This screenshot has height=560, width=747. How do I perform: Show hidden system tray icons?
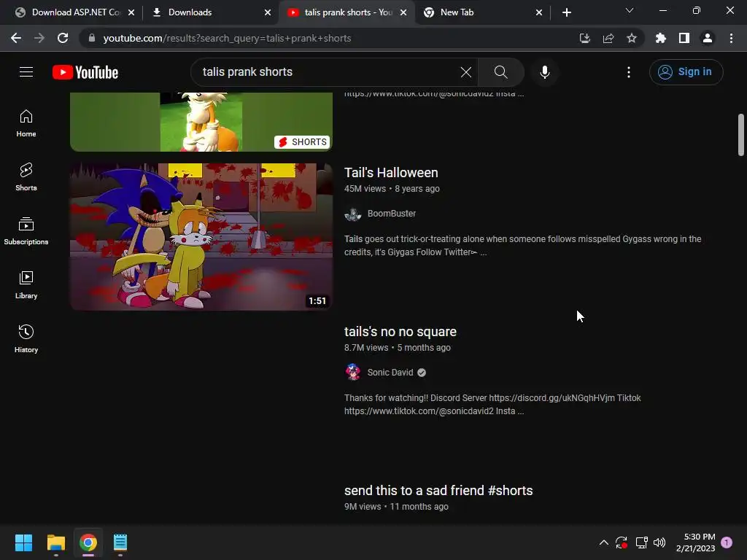(603, 542)
